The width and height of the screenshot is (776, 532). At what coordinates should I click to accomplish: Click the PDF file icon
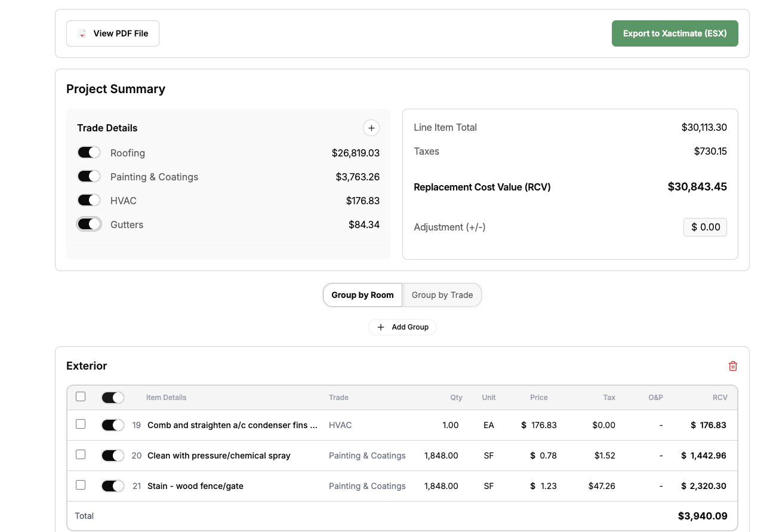click(x=82, y=33)
